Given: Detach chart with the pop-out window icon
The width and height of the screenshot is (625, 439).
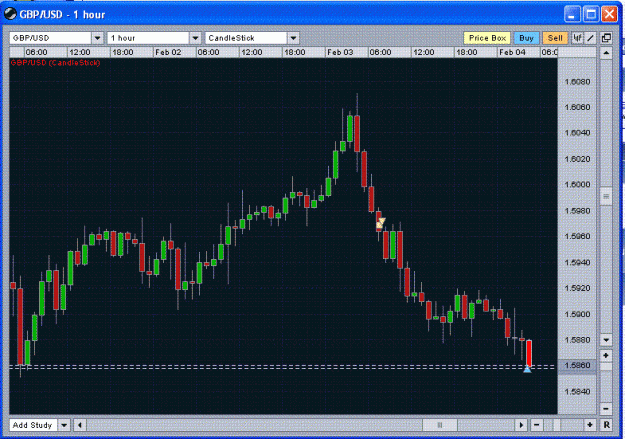Looking at the screenshot, I should click(606, 38).
